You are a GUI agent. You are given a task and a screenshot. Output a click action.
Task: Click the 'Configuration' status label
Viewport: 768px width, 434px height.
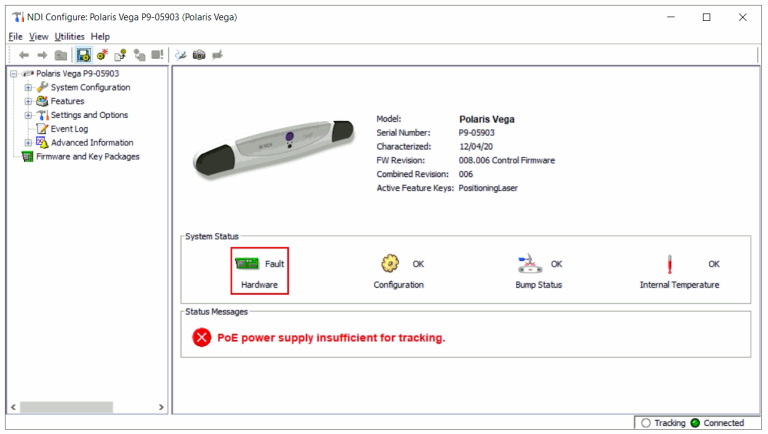click(398, 285)
